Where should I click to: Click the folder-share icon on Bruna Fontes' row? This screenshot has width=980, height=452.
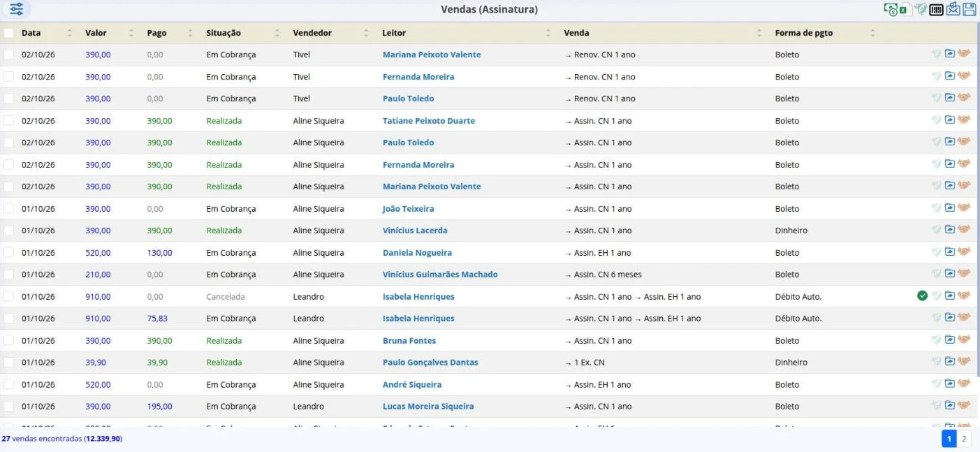pyautogui.click(x=950, y=340)
